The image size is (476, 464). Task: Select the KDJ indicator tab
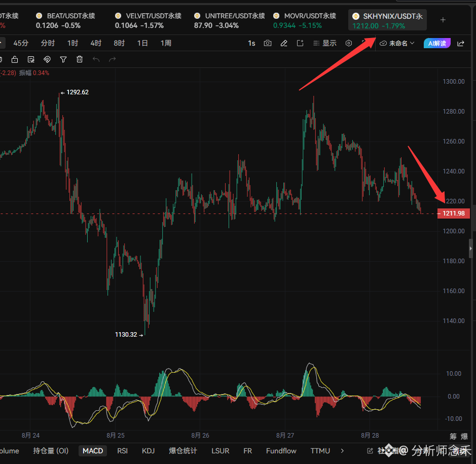(148, 451)
